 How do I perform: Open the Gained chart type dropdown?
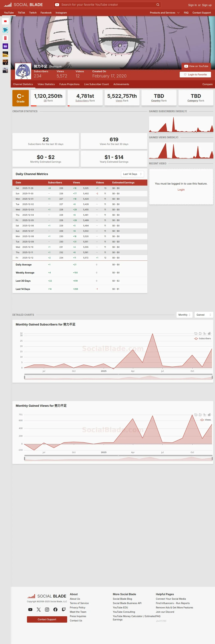click(204, 315)
